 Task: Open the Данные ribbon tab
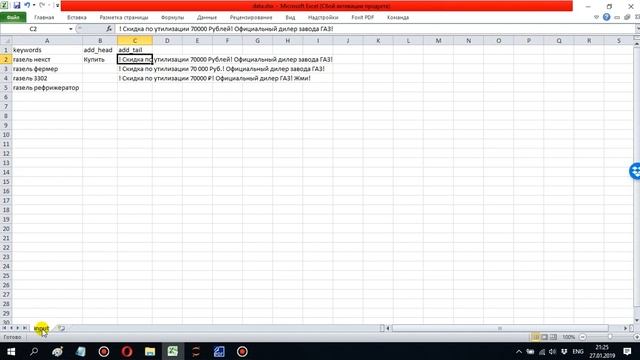click(x=207, y=18)
